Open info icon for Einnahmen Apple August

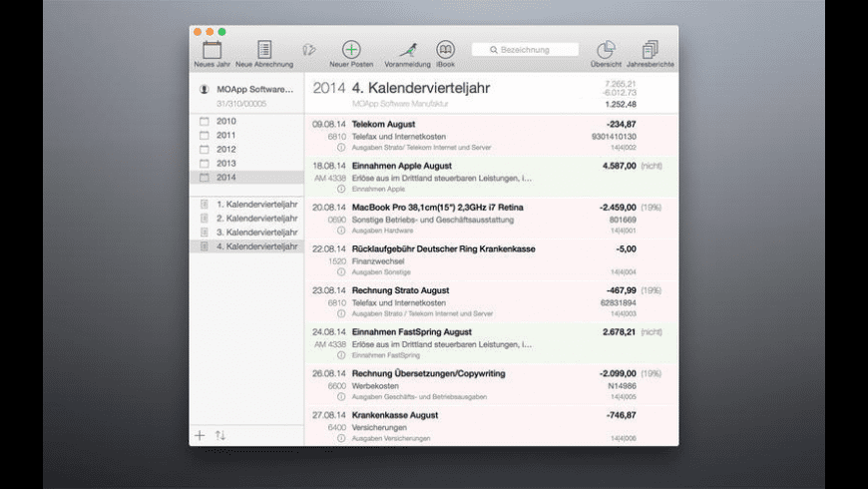click(x=341, y=189)
